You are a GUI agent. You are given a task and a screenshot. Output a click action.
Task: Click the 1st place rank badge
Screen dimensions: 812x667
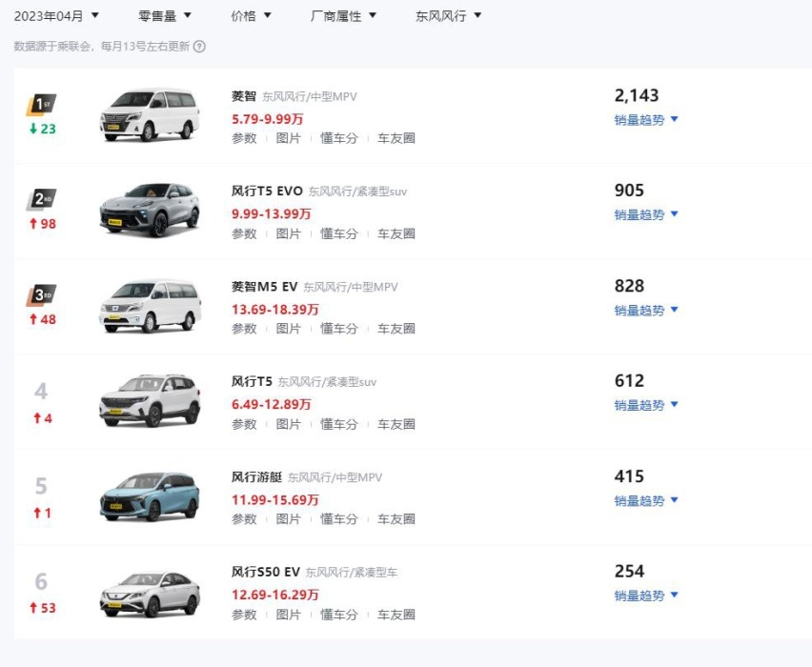tap(41, 105)
